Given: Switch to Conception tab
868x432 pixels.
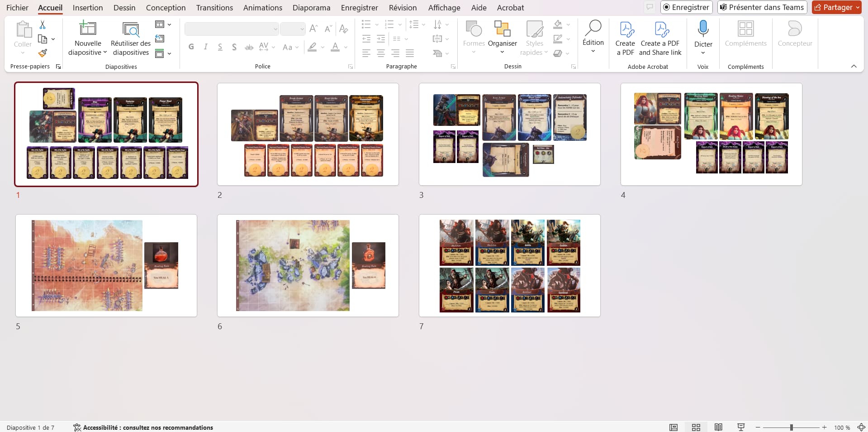Looking at the screenshot, I should pyautogui.click(x=166, y=8).
